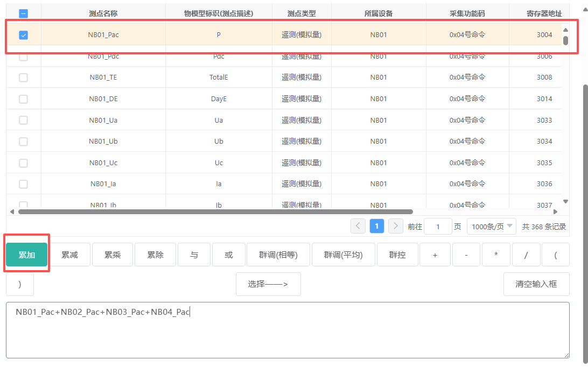
Task: Click the 累加 button
Action: point(27,255)
